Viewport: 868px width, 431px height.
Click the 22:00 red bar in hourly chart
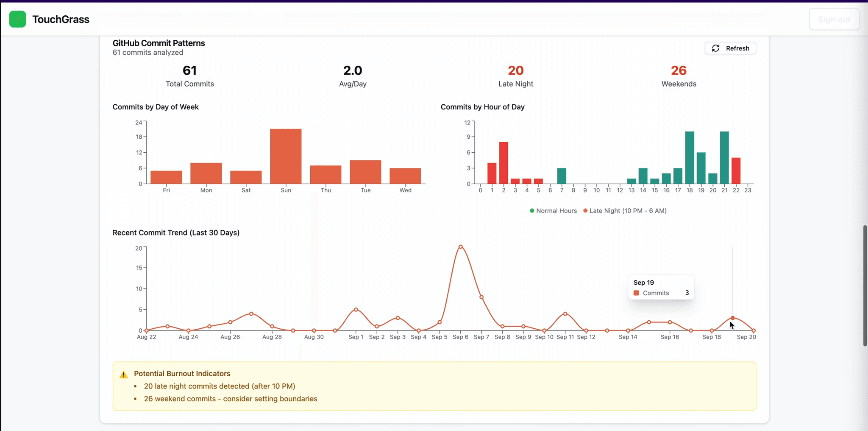pyautogui.click(x=736, y=171)
